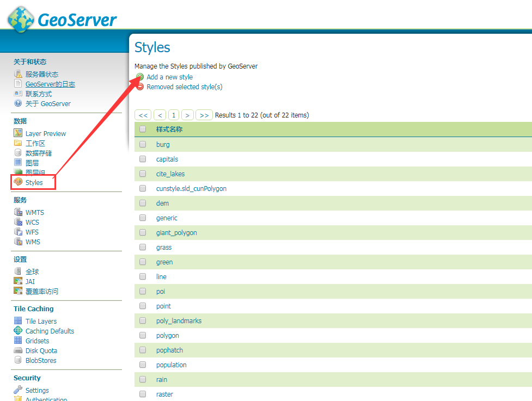Screen dimensions: 532x401
Task: Open the Tile Layers menu item
Action: tap(41, 322)
